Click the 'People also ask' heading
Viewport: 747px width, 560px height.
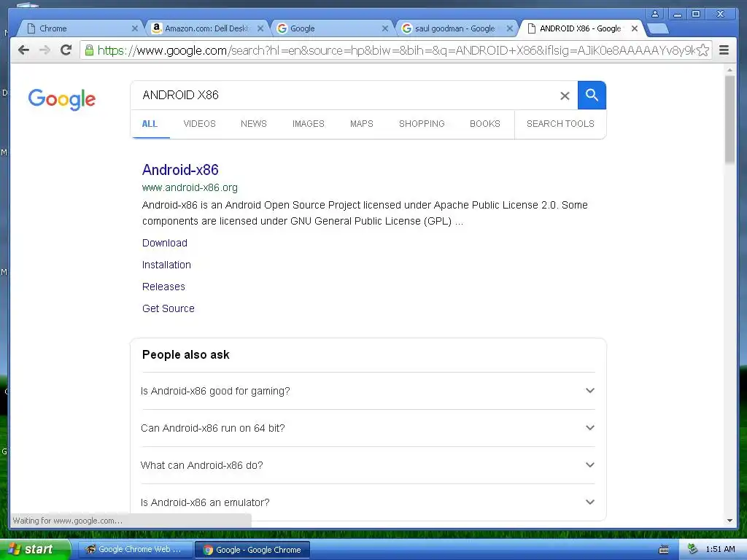coord(186,355)
